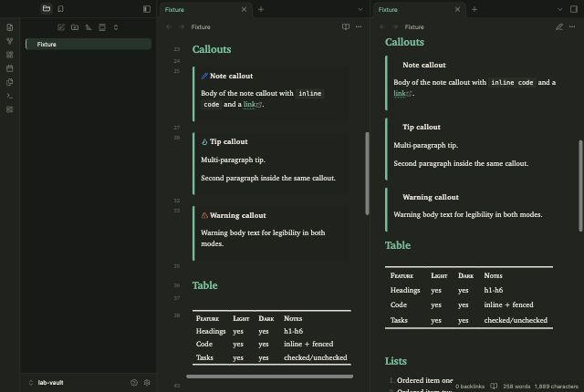The height and width of the screenshot is (392, 584).
Task: Open the command palette from the ribbon
Action: pos(10,96)
